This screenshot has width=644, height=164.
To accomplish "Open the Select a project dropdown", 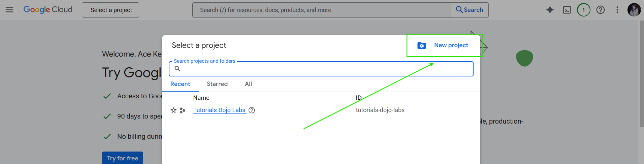I will pos(110,10).
